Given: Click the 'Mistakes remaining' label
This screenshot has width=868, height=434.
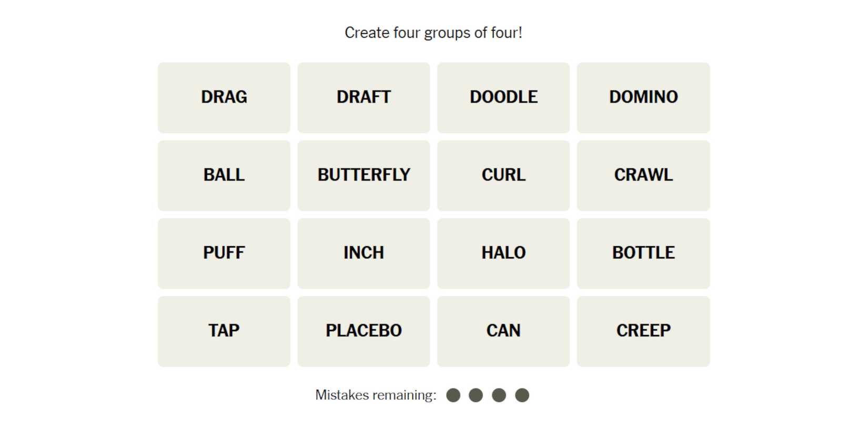Looking at the screenshot, I should coord(376,395).
